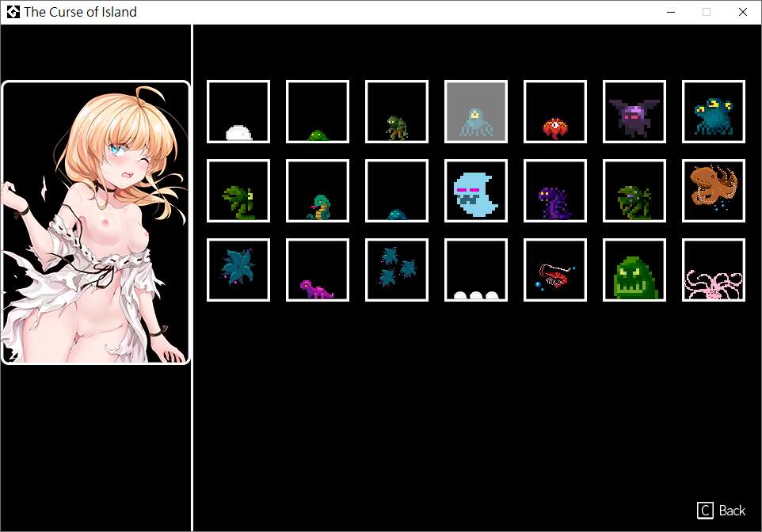Select the orange octopus monster tile
762x532 pixels.
click(x=714, y=191)
